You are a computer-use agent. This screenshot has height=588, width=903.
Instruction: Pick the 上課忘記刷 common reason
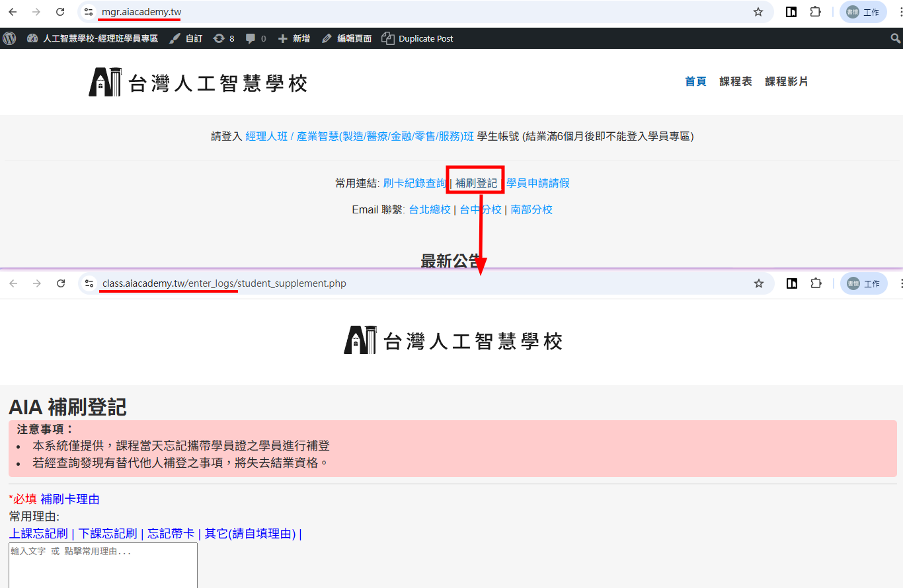pos(38,534)
